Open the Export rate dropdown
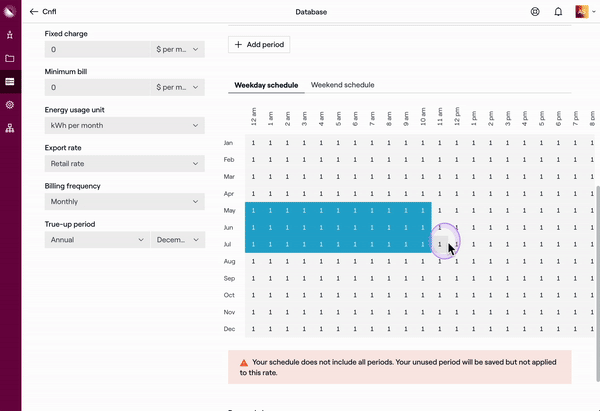 coord(124,163)
